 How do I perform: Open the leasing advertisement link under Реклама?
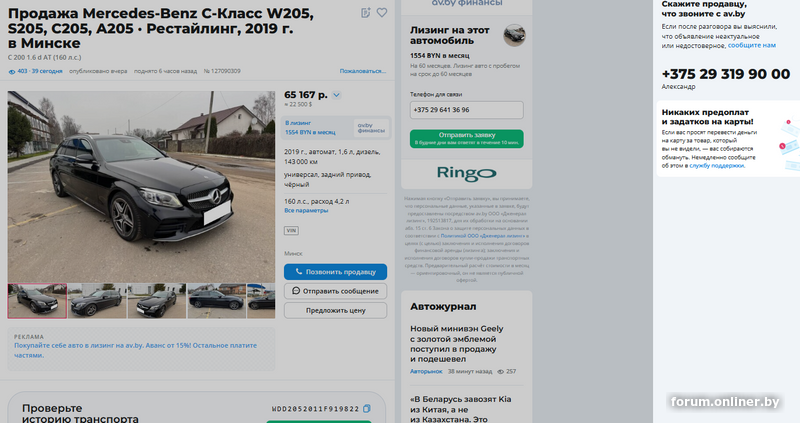pos(135,350)
